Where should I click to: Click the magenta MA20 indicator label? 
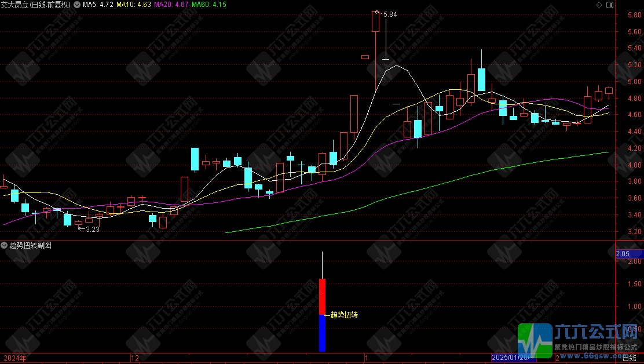[171, 5]
